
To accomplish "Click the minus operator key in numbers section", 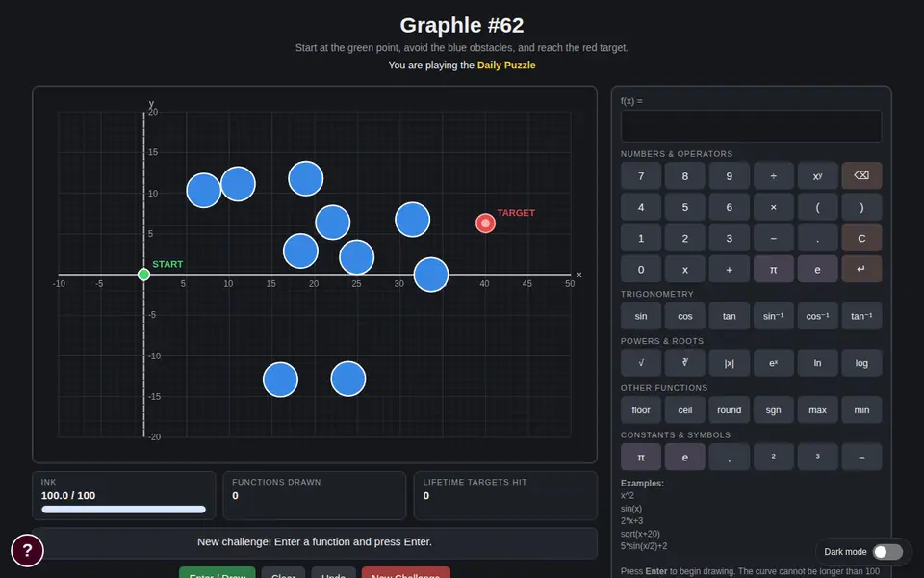I will pyautogui.click(x=773, y=238).
